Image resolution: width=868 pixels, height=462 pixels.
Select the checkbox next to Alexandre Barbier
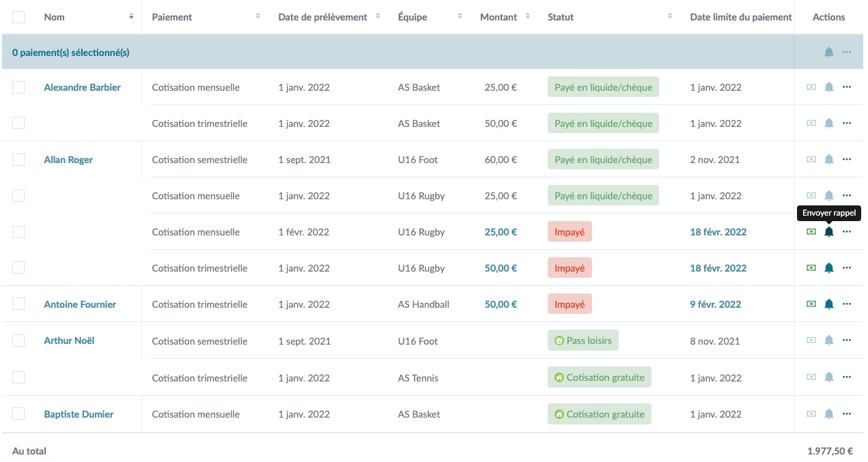pyautogui.click(x=18, y=87)
